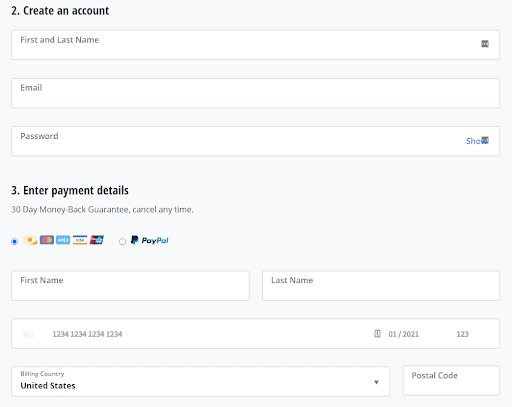Select the credit card payment radio button
The height and width of the screenshot is (407, 512).
tap(14, 241)
